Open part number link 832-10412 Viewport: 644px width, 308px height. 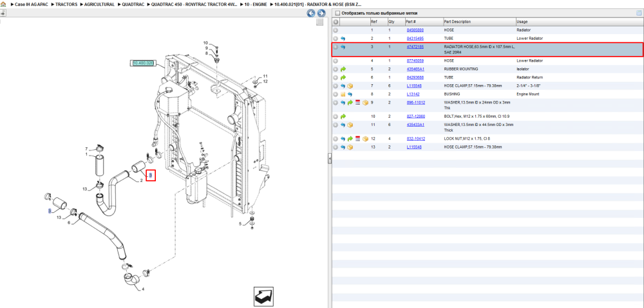pyautogui.click(x=415, y=139)
